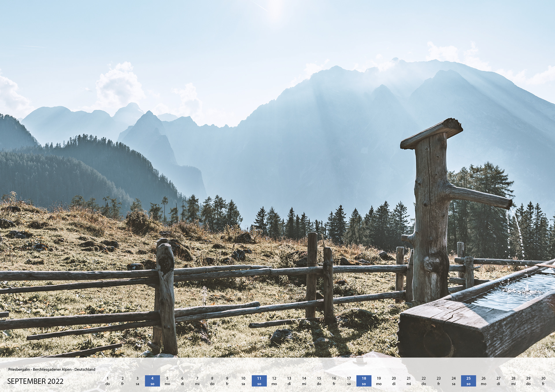Image resolution: width=555 pixels, height=392 pixels.
Task: Select the highlighted Sunday date 11
Action: click(x=259, y=381)
